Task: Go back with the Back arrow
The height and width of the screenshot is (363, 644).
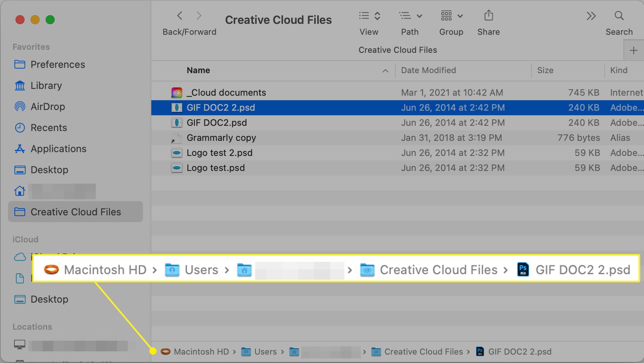Action: pyautogui.click(x=180, y=16)
